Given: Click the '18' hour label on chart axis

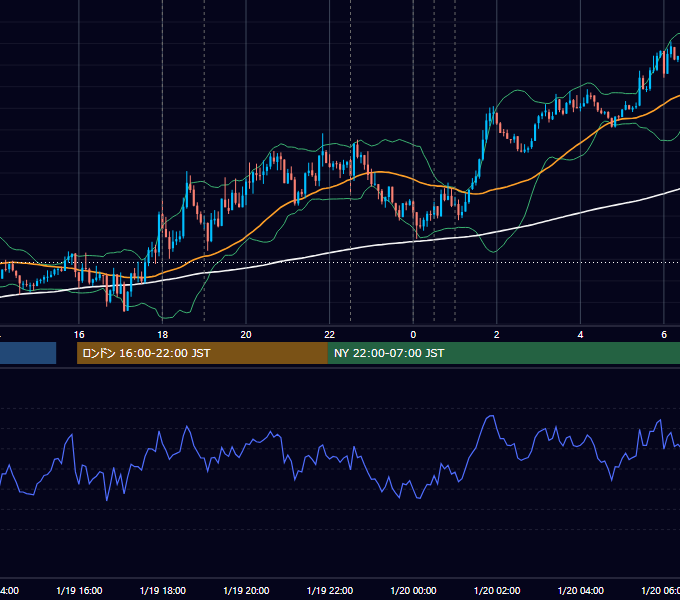Looking at the screenshot, I should pos(163,335).
